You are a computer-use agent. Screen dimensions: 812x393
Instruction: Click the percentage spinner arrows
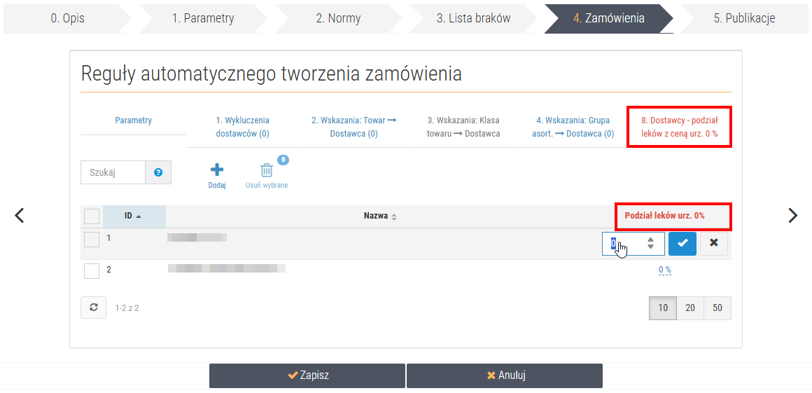[651, 243]
